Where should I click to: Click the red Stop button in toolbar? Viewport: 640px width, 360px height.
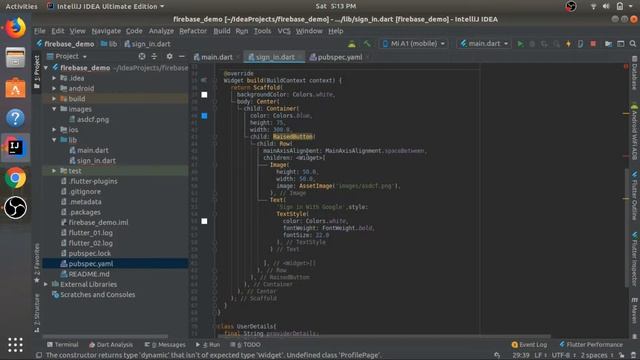(593, 44)
